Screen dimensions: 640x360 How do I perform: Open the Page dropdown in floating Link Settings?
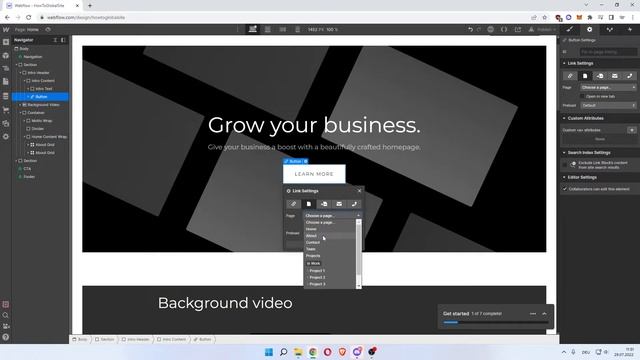click(x=333, y=216)
